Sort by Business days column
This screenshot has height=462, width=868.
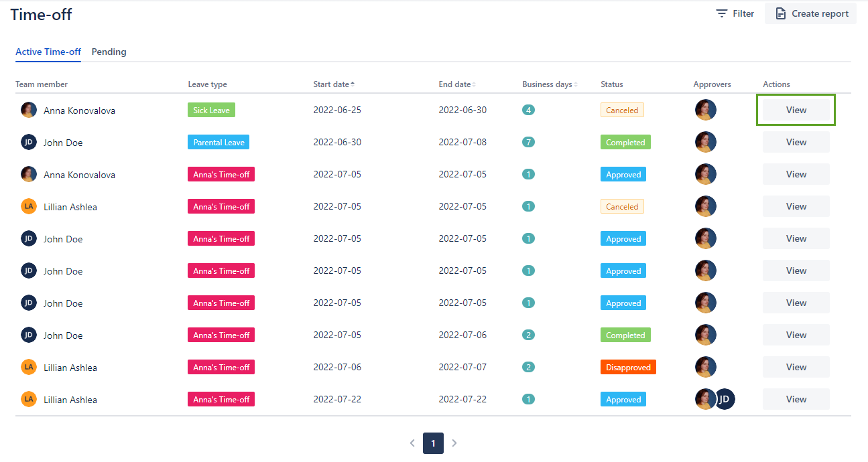(x=549, y=84)
